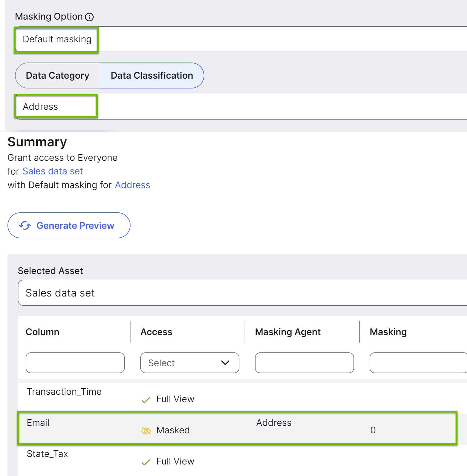Open the Access Select dropdown

click(x=189, y=363)
